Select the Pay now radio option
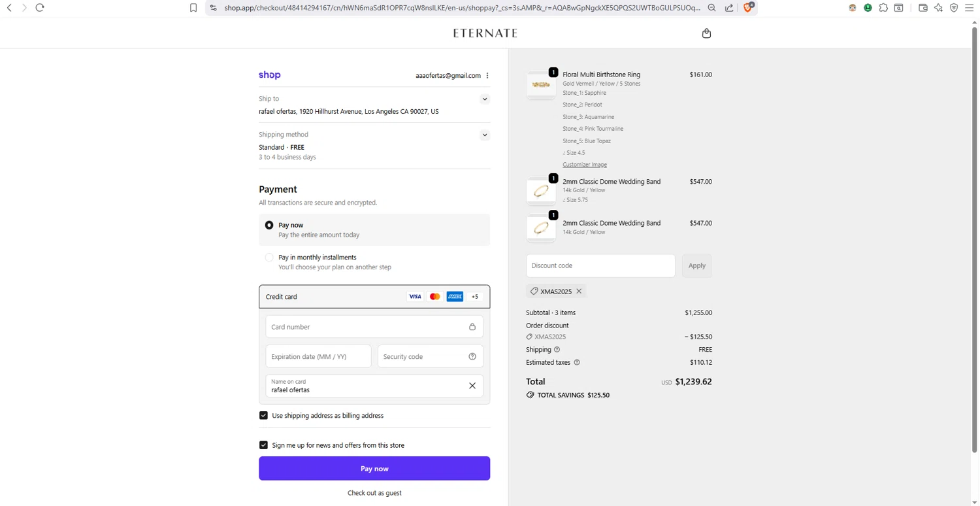Screen dimensions: 980x506 (269, 225)
